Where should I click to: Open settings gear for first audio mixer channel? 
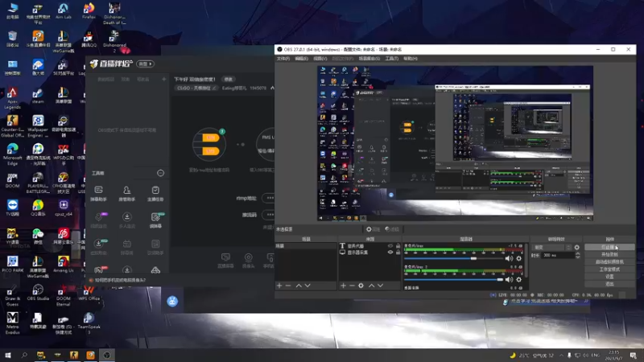[x=518, y=258]
